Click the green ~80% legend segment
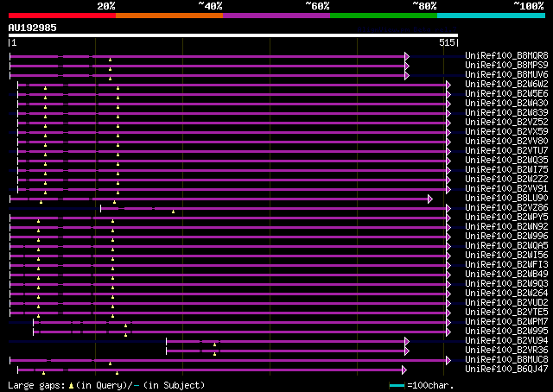 (383, 16)
